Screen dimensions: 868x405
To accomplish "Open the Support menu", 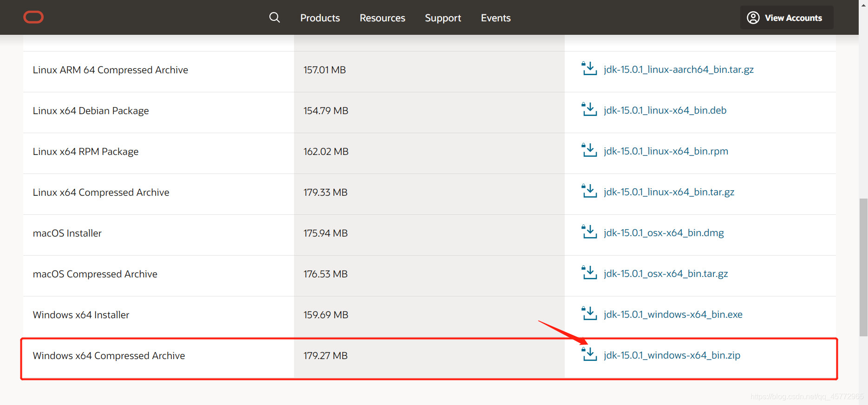I will (x=443, y=18).
